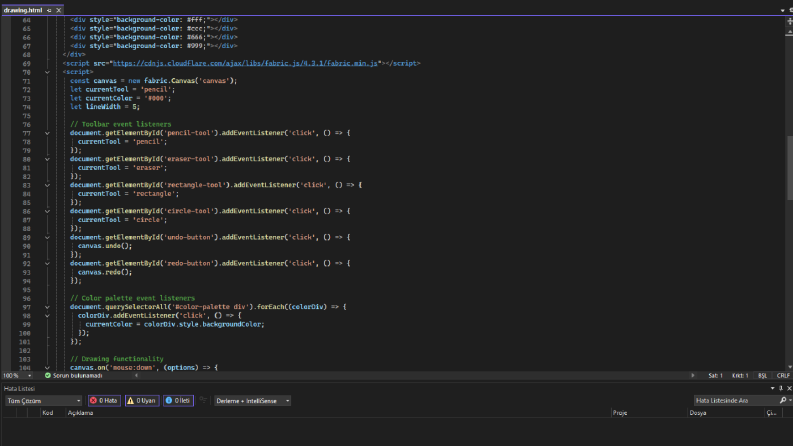The image size is (793, 446).
Task: Click the Satır: 1 line indicator
Action: 715,376
